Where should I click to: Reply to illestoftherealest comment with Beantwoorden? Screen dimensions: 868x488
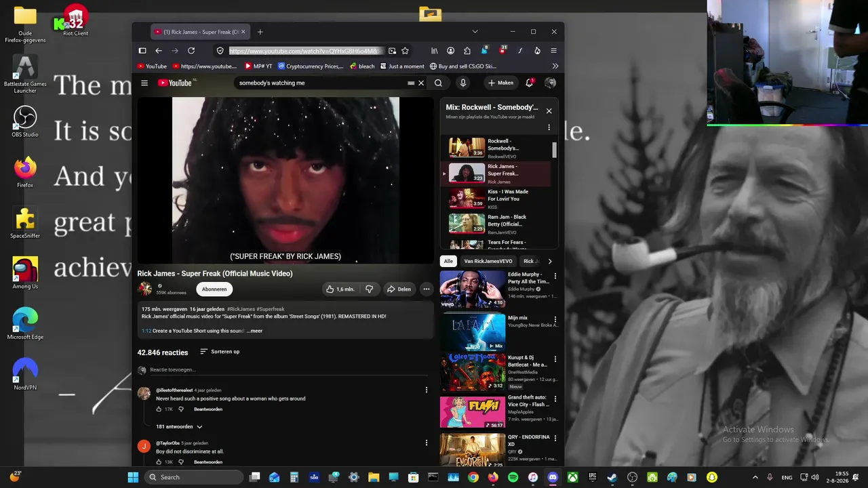coord(208,409)
